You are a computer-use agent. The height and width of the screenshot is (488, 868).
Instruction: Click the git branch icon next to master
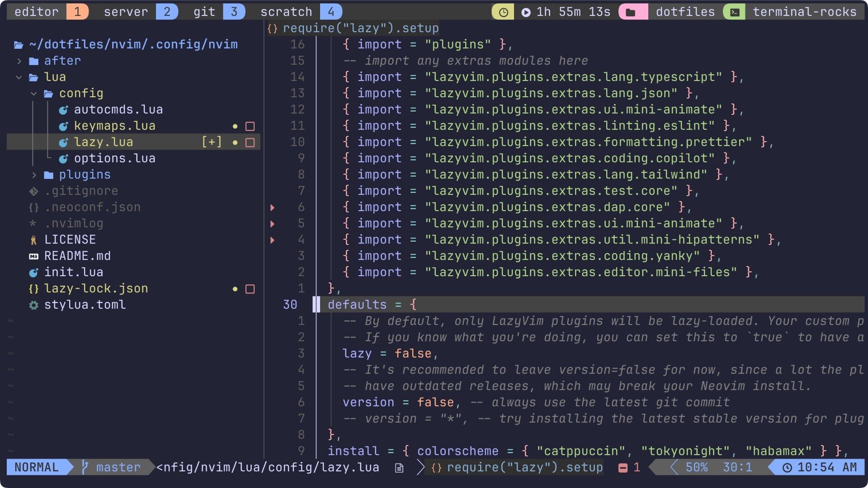[x=85, y=467]
